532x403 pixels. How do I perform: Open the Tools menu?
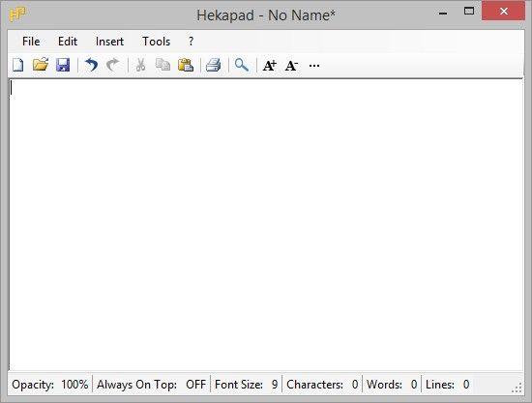[x=156, y=42]
